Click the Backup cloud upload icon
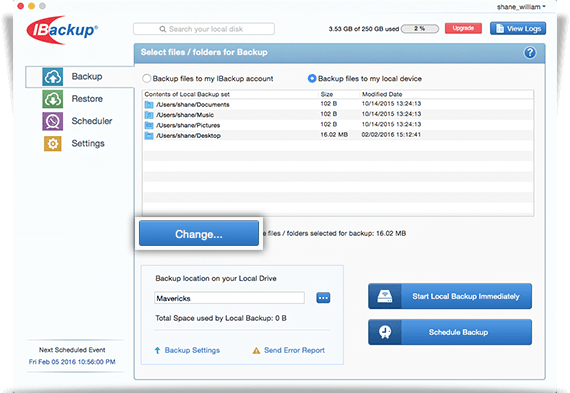Screen dimensions: 570x393 pos(53,77)
